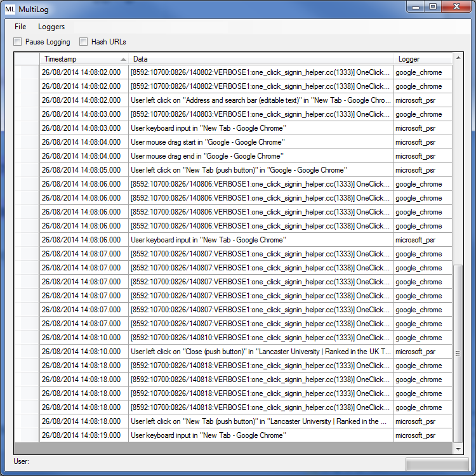Select the "Close (push button)" Lancaster University entry
476x476 pixels.
click(261, 352)
